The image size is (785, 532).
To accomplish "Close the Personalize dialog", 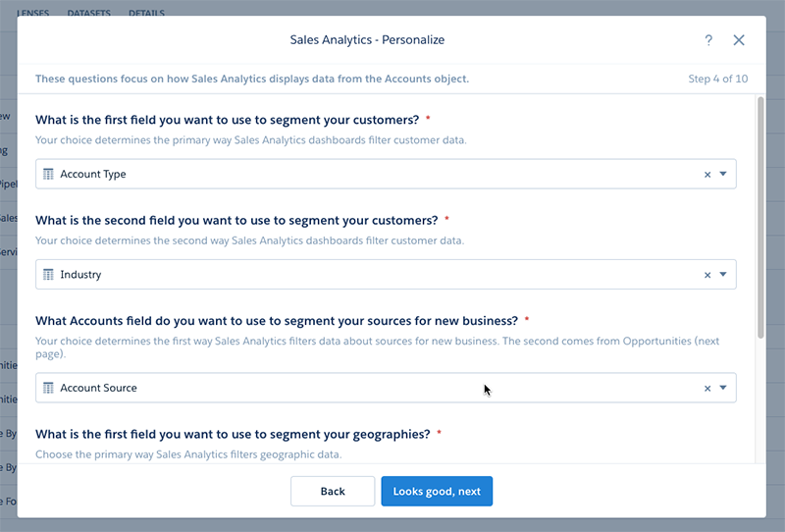I will [739, 40].
